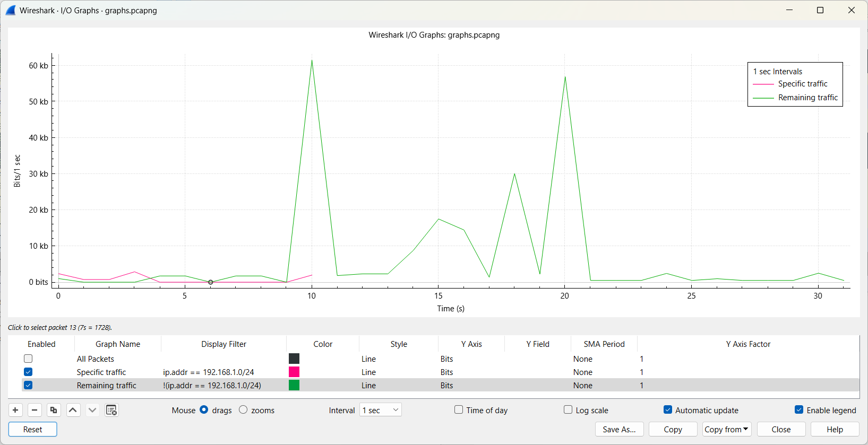The width and height of the screenshot is (868, 445).
Task: Click the Y Axis Factor column header
Action: point(748,344)
